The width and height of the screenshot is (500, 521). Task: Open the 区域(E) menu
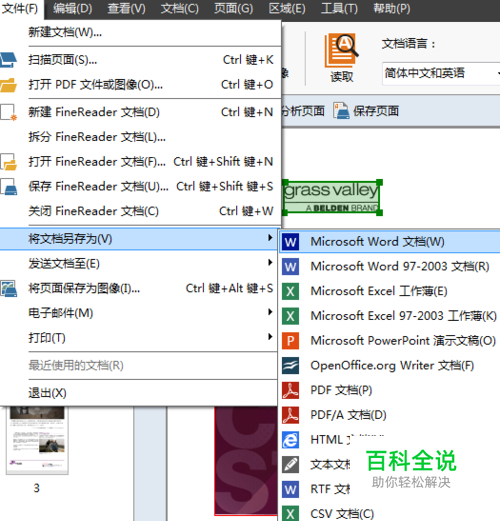click(287, 9)
